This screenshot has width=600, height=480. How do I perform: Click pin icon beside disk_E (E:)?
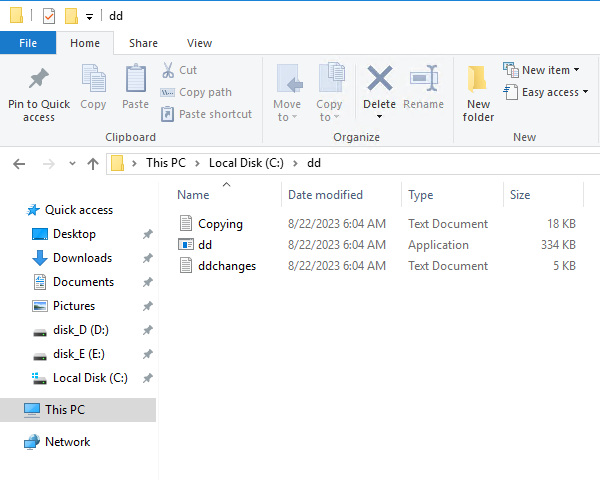coord(148,354)
